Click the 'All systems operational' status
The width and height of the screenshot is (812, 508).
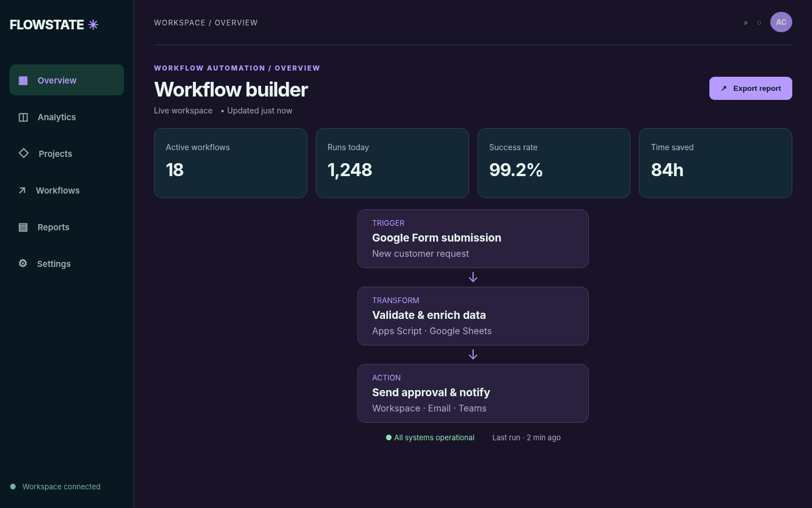click(430, 437)
